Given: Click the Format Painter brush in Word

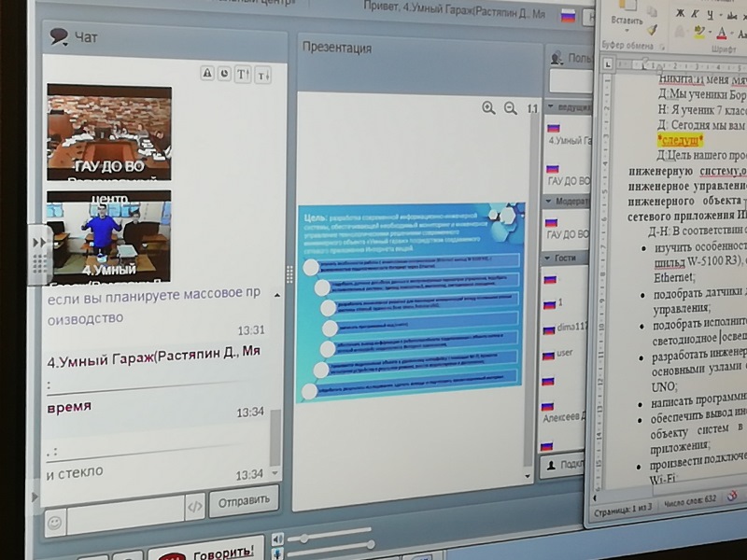Looking at the screenshot, I should click(653, 29).
